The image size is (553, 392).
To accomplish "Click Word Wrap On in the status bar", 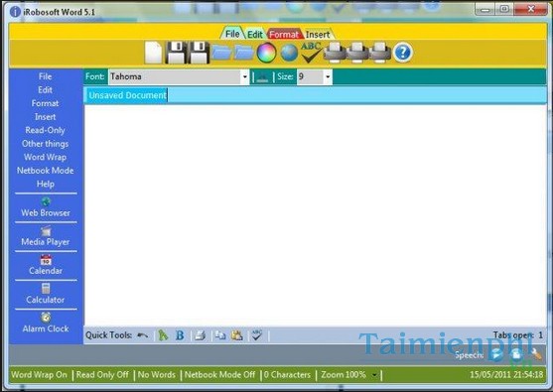I will click(x=39, y=375).
